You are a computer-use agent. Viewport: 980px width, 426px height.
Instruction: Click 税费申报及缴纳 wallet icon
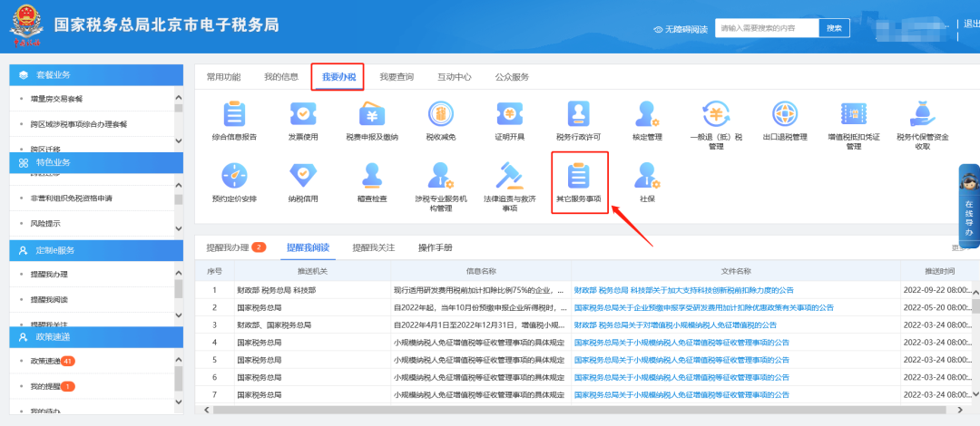point(372,114)
